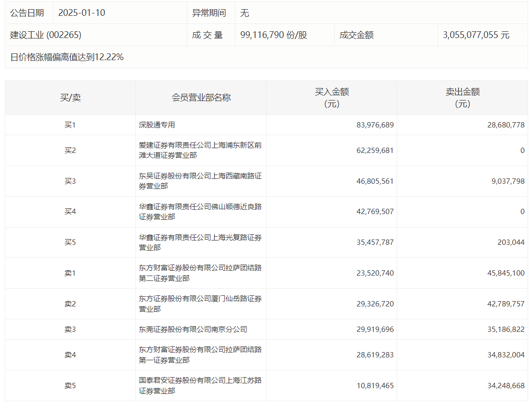Screen dimensions: 532x405
Task: Click broker name 深股通专用
Action: pyautogui.click(x=157, y=125)
